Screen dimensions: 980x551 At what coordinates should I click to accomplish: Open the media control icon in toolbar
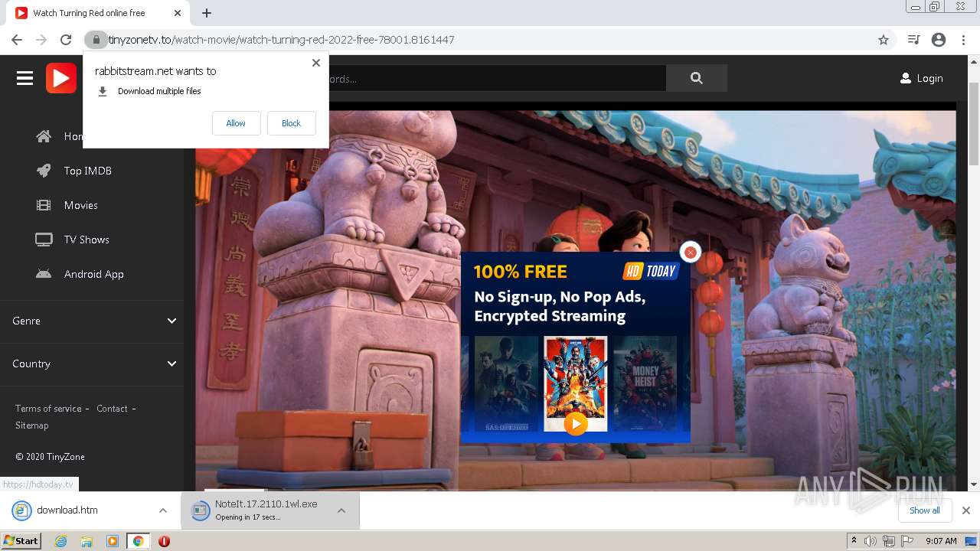(913, 40)
